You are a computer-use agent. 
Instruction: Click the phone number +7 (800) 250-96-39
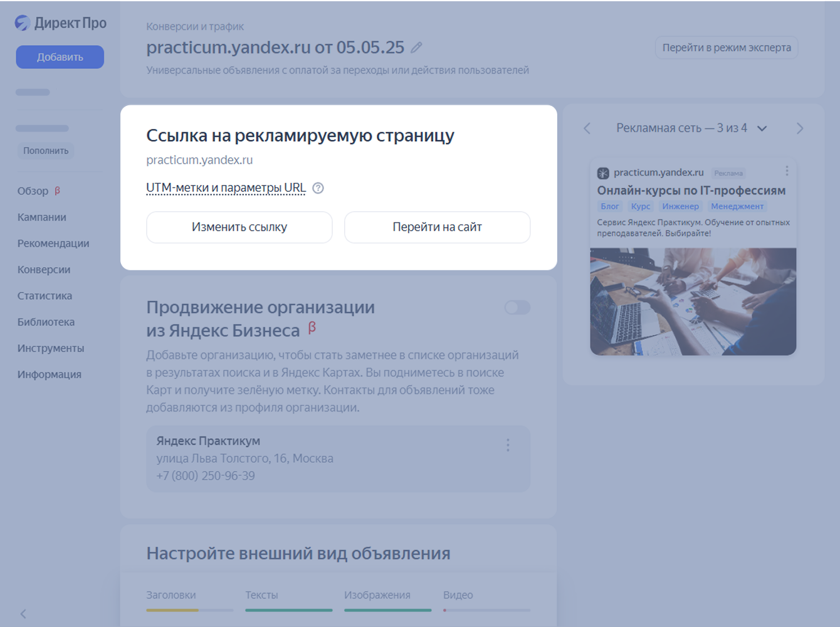(x=206, y=476)
